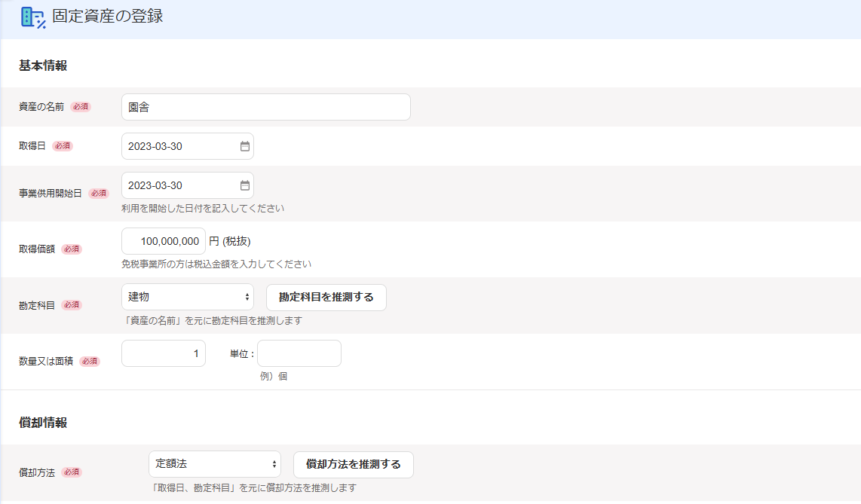The width and height of the screenshot is (861, 504).
Task: Click the 必須 badge next to 取得価額
Action: point(72,249)
